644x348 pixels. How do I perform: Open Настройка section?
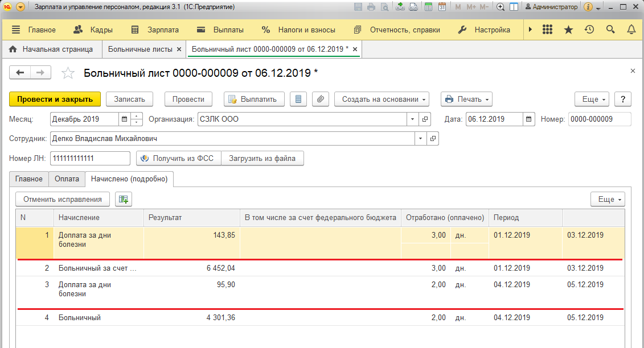492,30
